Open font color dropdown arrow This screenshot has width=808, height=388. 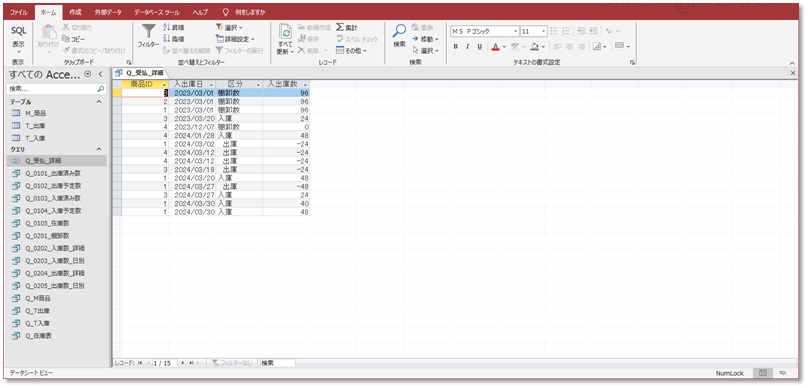pyautogui.click(x=503, y=47)
